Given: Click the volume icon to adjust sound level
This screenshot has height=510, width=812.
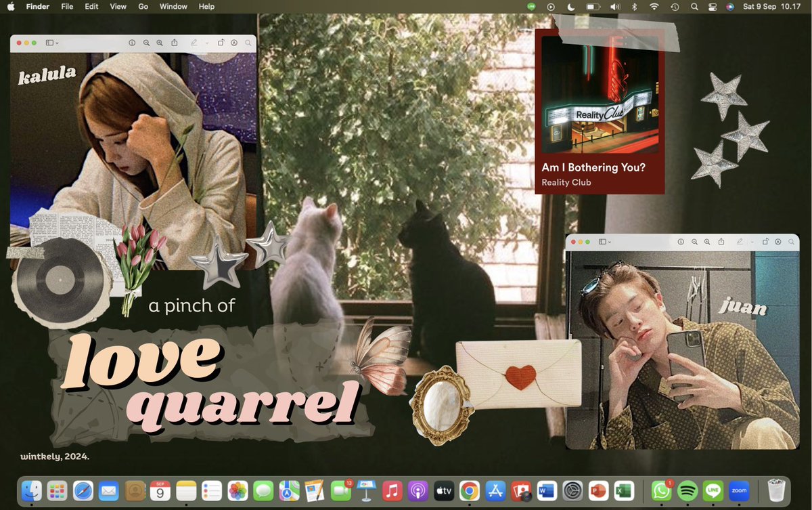Looking at the screenshot, I should (614, 7).
